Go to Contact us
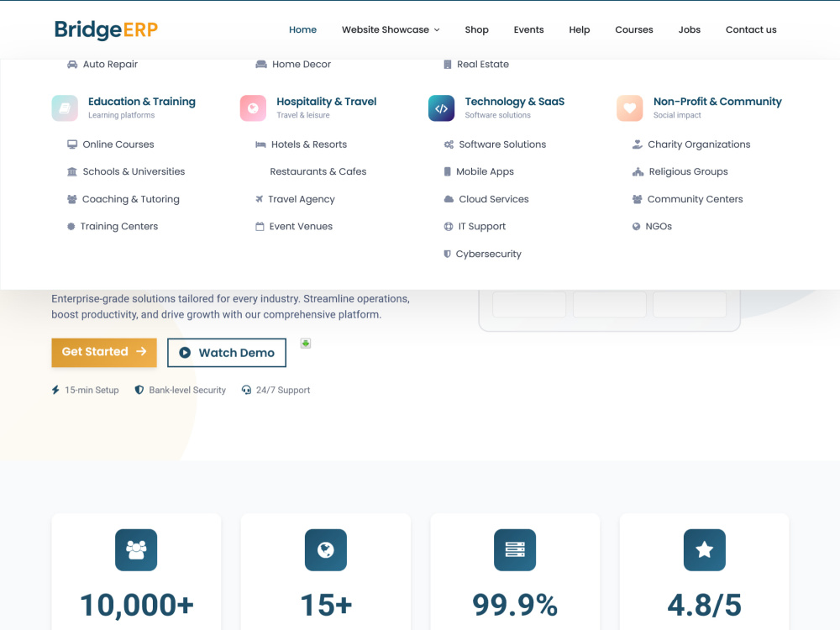 point(750,30)
